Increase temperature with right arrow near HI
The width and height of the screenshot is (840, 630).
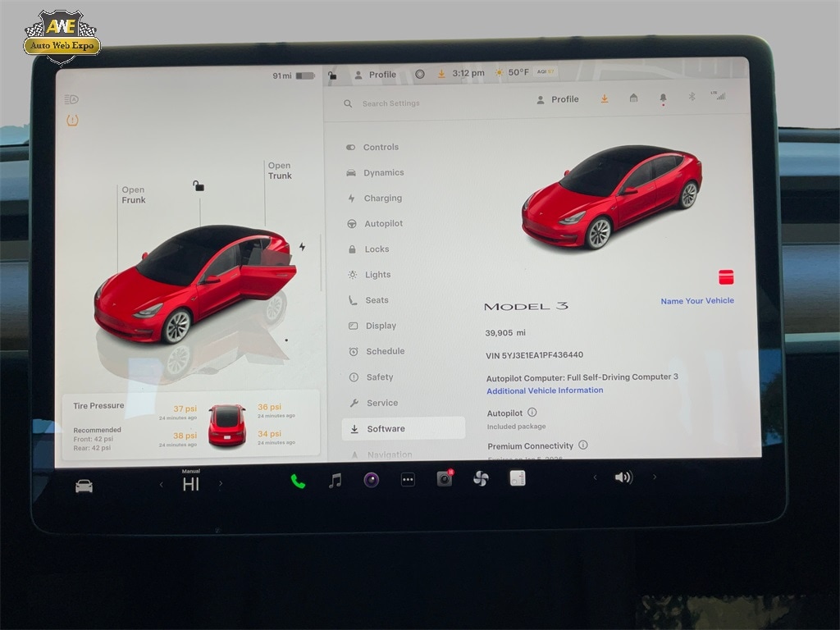[221, 485]
